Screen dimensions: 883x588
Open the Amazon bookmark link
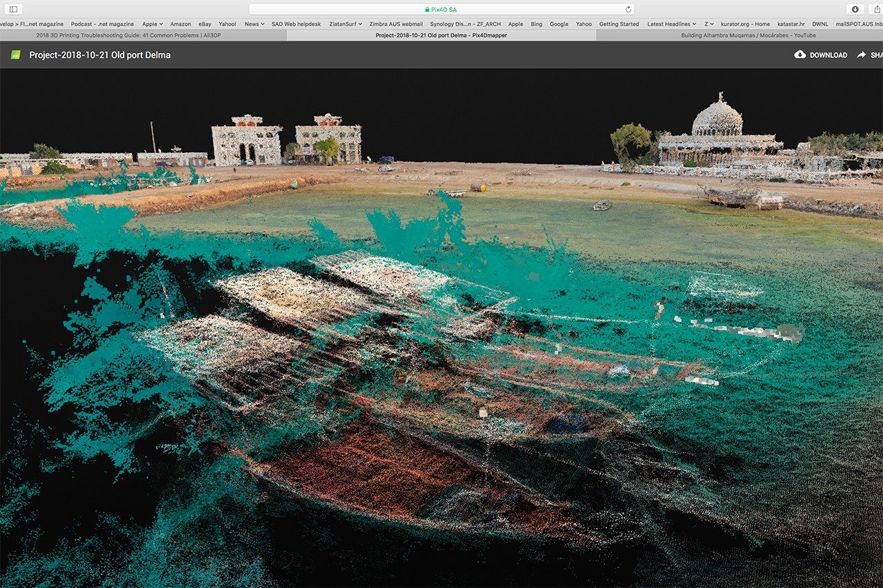tap(180, 24)
